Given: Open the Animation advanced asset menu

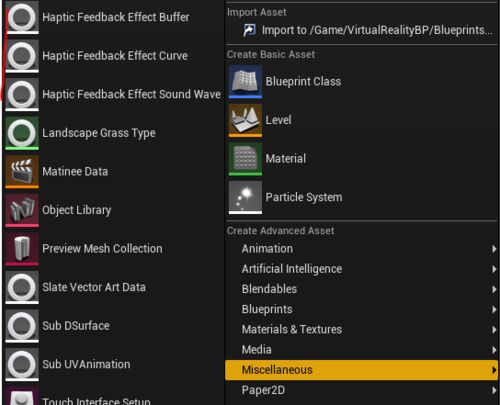Looking at the screenshot, I should [361, 249].
